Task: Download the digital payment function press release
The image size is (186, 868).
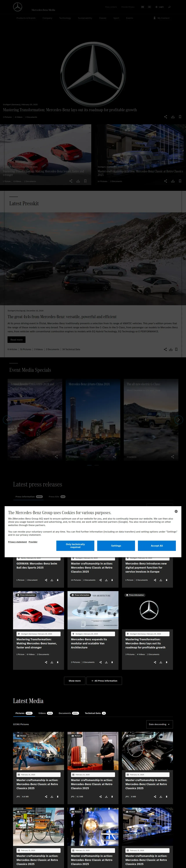Action: click(161, 580)
